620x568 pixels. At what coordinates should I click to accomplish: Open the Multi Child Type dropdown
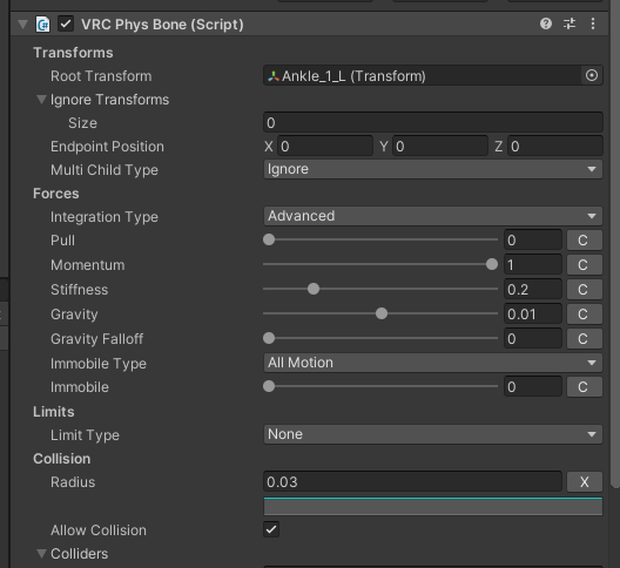point(433,169)
